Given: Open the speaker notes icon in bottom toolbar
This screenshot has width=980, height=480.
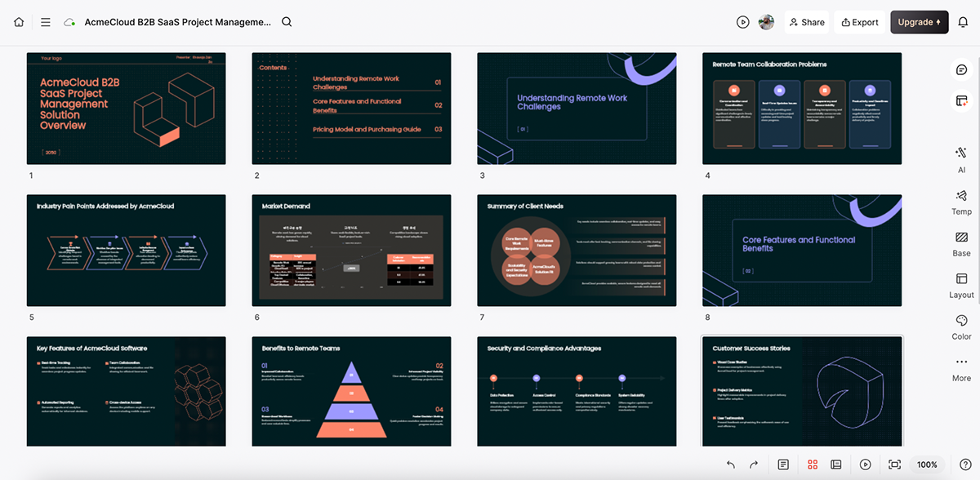Looking at the screenshot, I should click(x=783, y=464).
